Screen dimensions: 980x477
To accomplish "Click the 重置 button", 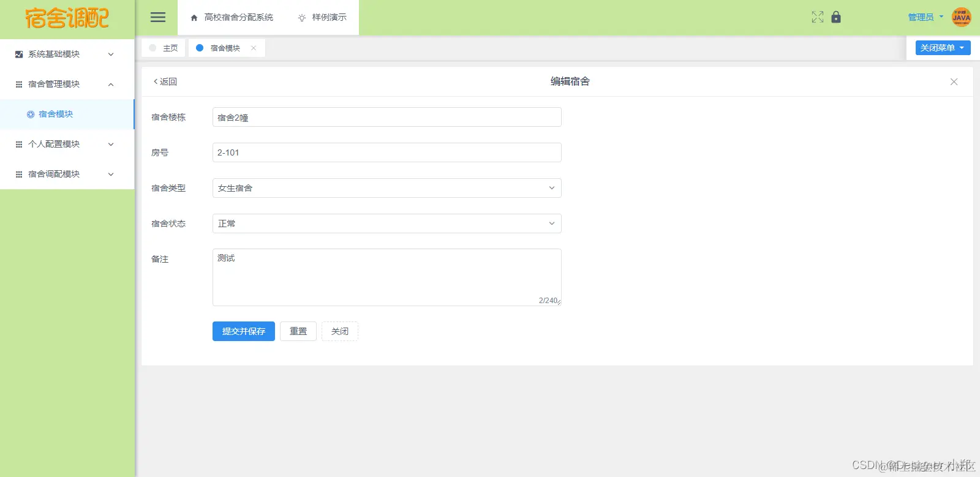I will 298,331.
